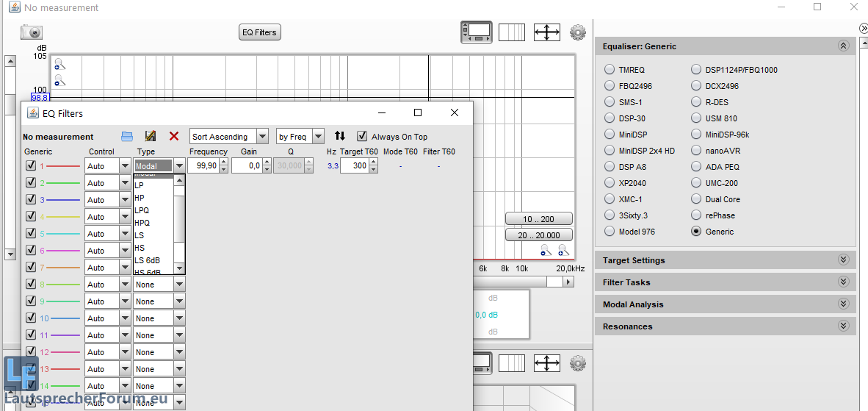The height and width of the screenshot is (411, 868).
Task: Click the red X delete filters icon
Action: (x=174, y=136)
